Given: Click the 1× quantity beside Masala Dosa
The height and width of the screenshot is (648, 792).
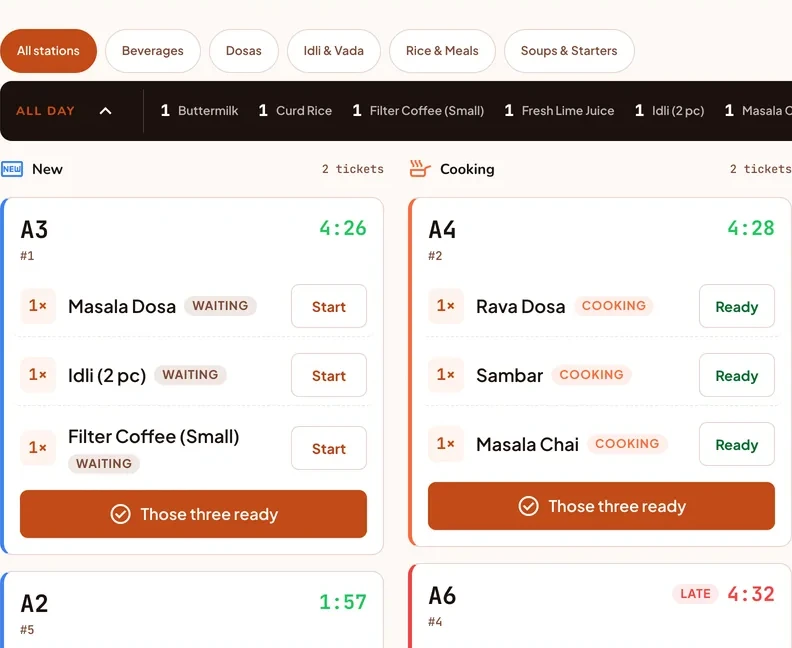Looking at the screenshot, I should 37,306.
